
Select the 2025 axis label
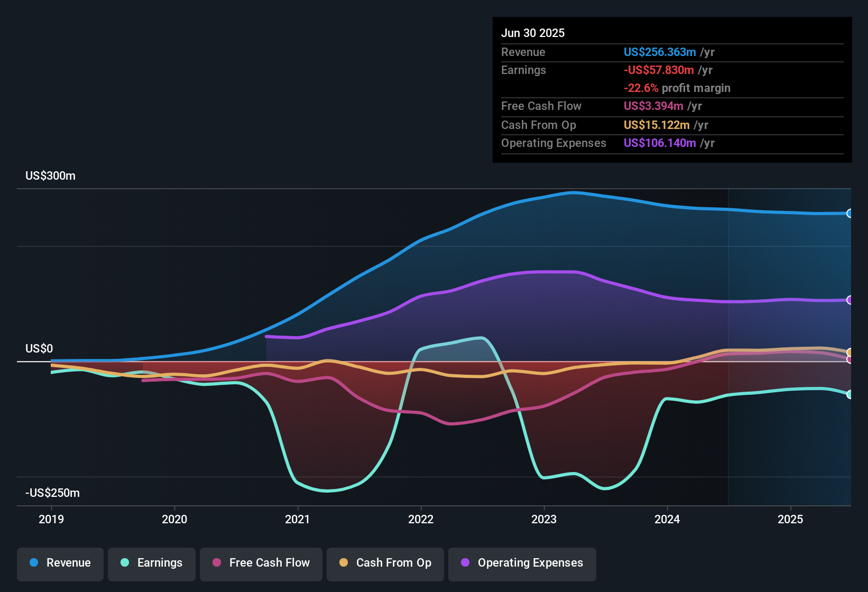[790, 519]
